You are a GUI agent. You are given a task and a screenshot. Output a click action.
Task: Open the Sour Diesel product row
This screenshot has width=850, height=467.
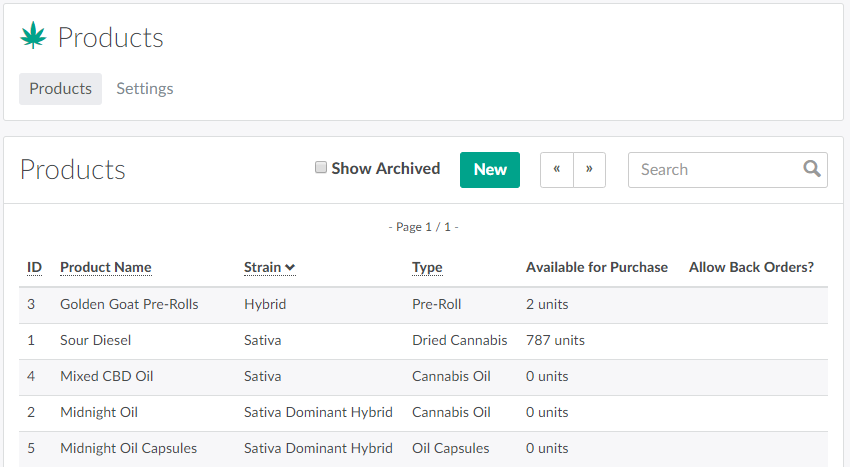click(x=96, y=340)
